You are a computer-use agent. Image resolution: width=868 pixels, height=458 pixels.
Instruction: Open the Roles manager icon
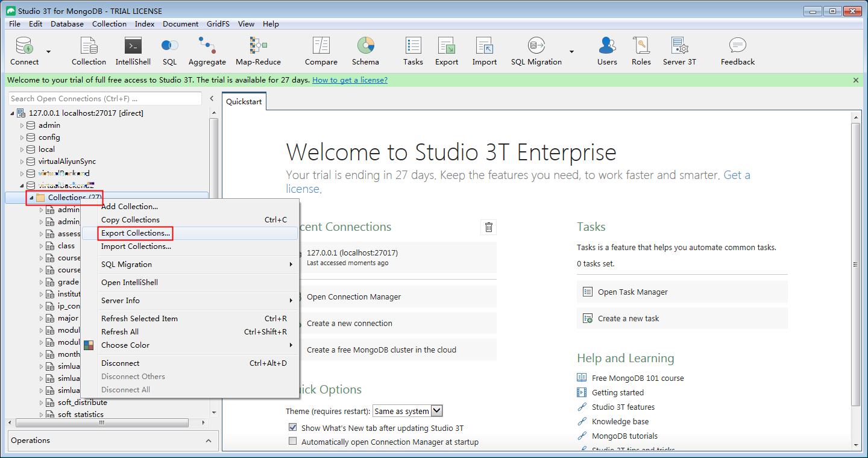pyautogui.click(x=641, y=46)
